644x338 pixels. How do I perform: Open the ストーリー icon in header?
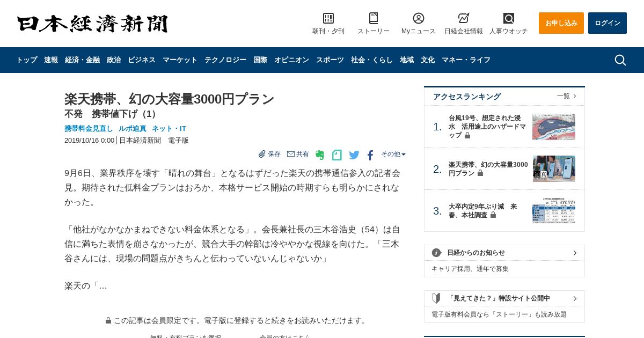pos(374,18)
